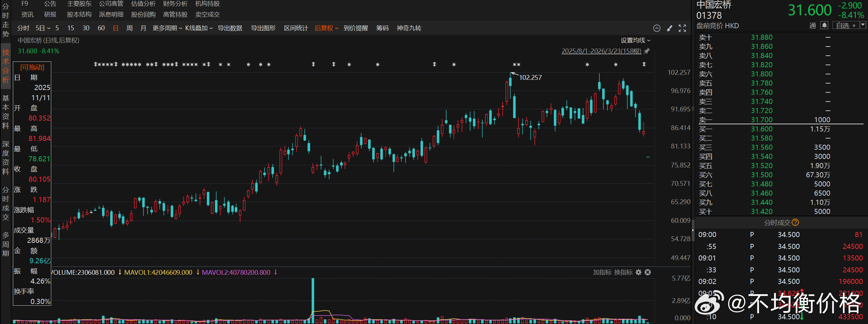868x324 pixels.
Task: Click 筹码 chip distribution button
Action: coord(382,28)
